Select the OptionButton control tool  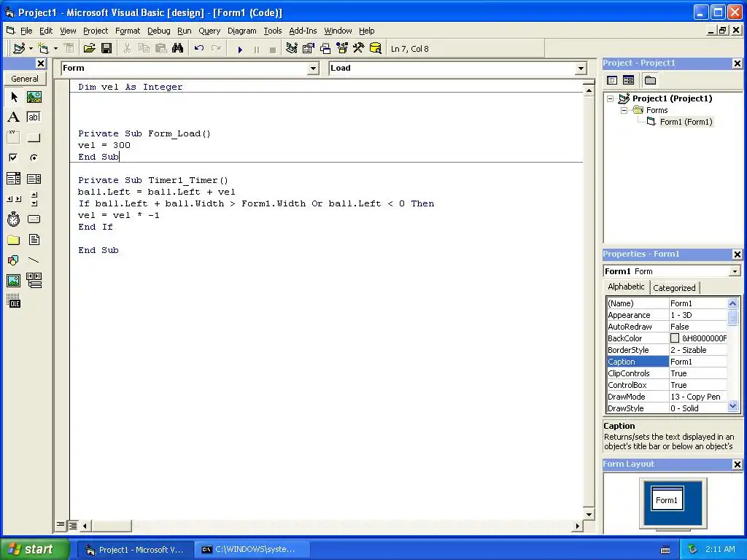pos(34,157)
